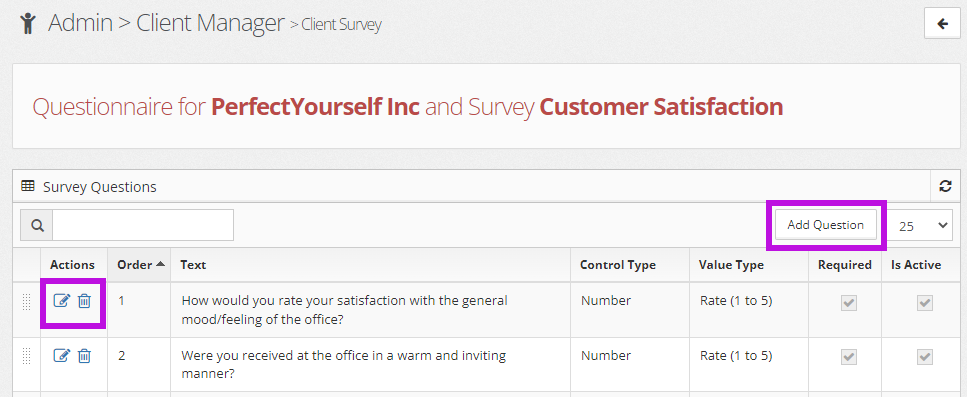Screen dimensions: 967x397
Task: Edit question 2 using pencil icon
Action: pos(62,356)
